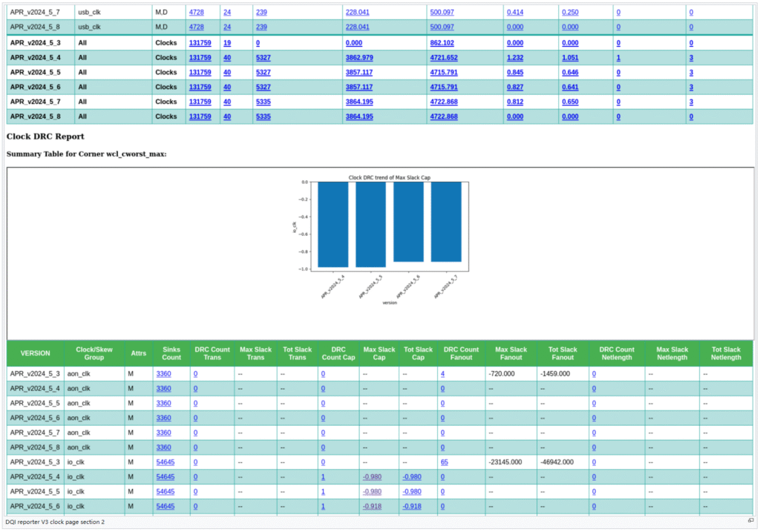Viewport: 760px width, 532px height.
Task: Click the 0.250 link in the usb_clk row
Action: click(570, 13)
